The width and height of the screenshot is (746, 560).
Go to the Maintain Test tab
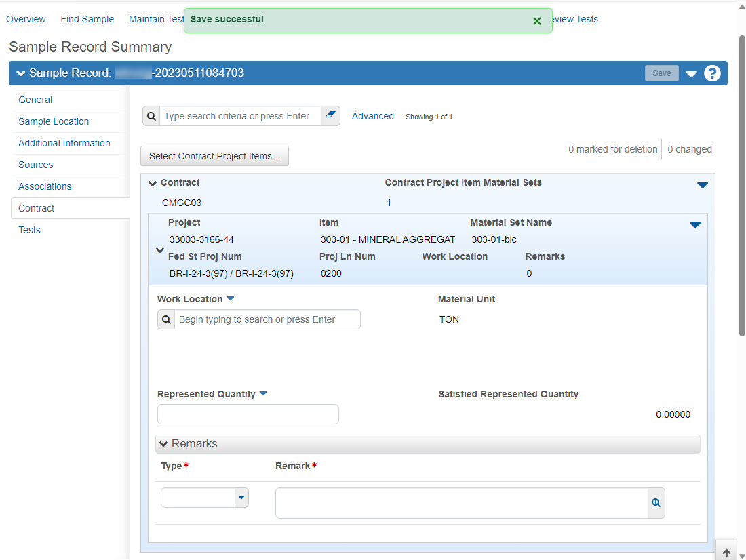pyautogui.click(x=156, y=19)
